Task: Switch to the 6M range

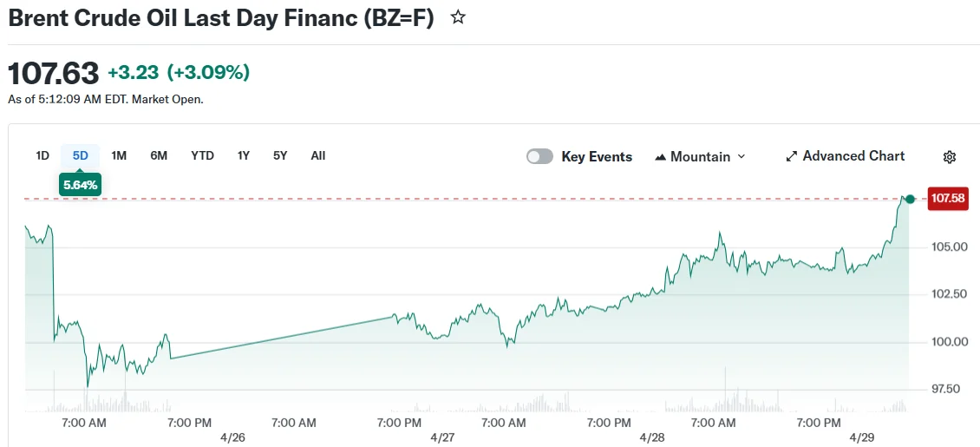Action: pos(159,155)
